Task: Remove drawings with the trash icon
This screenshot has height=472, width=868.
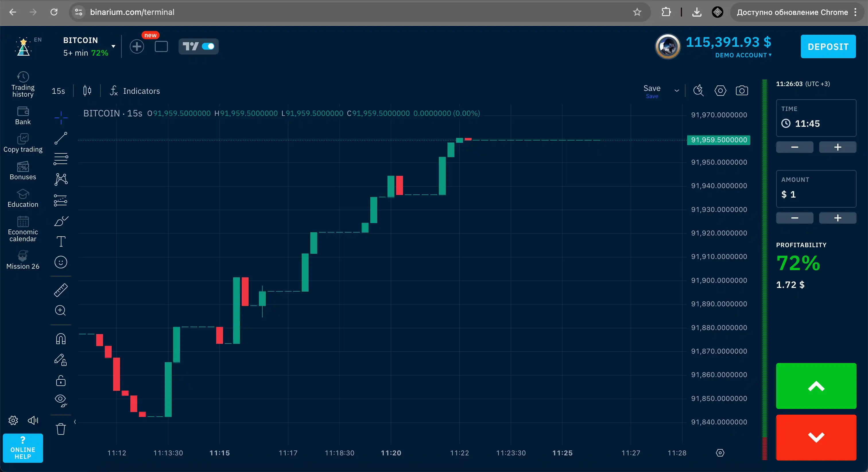Action: [61, 429]
